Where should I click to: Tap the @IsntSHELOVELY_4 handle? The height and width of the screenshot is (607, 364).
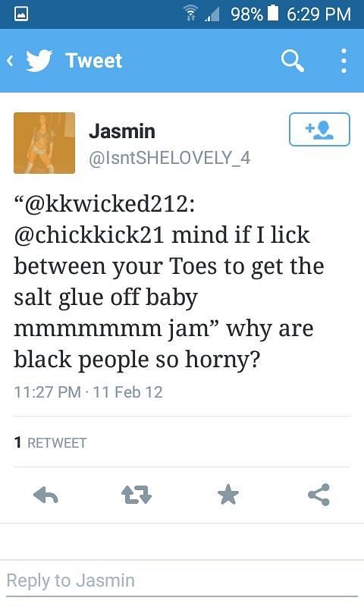tap(170, 158)
